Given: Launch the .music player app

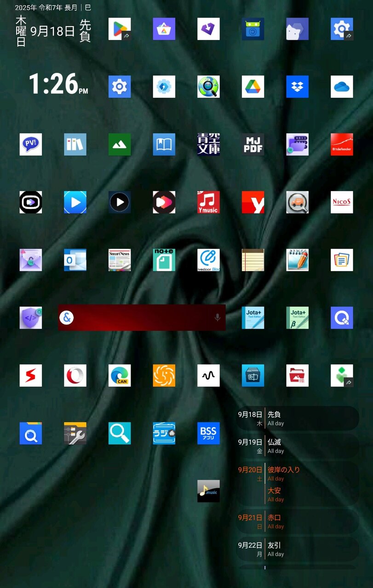Looking at the screenshot, I should [208, 491].
